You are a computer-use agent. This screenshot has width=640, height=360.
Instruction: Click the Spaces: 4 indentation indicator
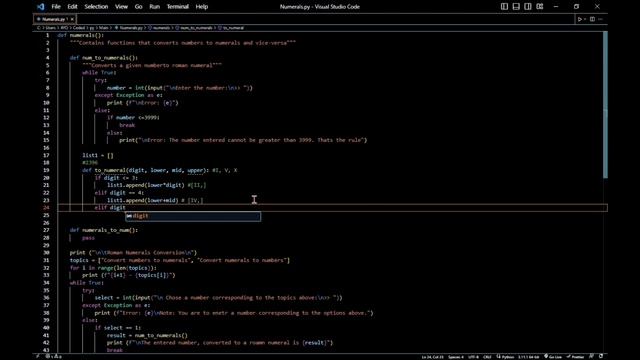(x=456, y=357)
